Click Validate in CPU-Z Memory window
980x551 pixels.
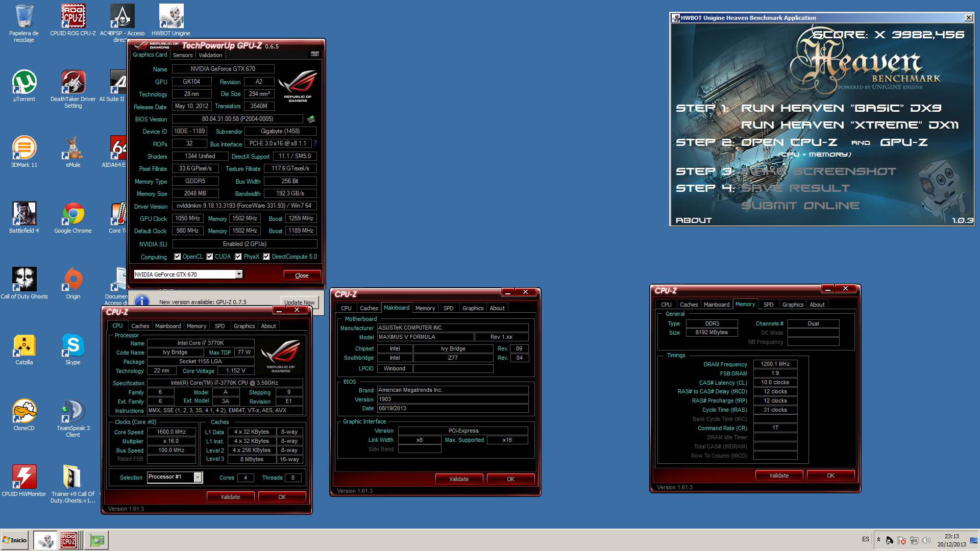click(779, 475)
